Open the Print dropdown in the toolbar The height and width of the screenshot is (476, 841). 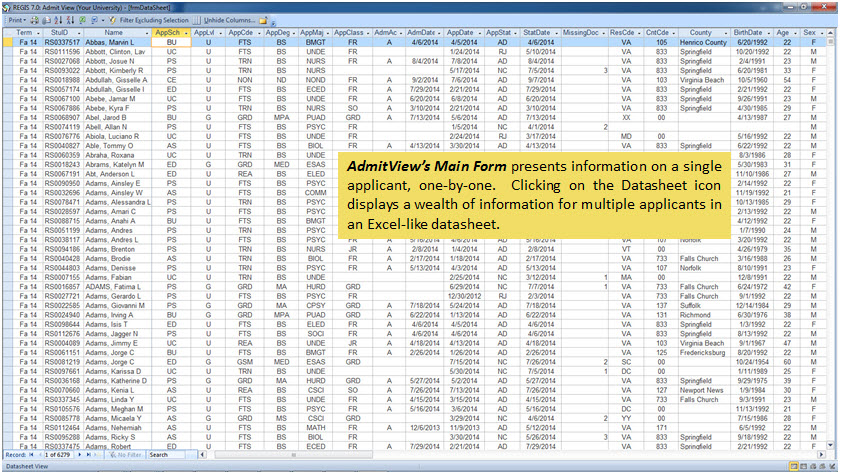(17, 20)
